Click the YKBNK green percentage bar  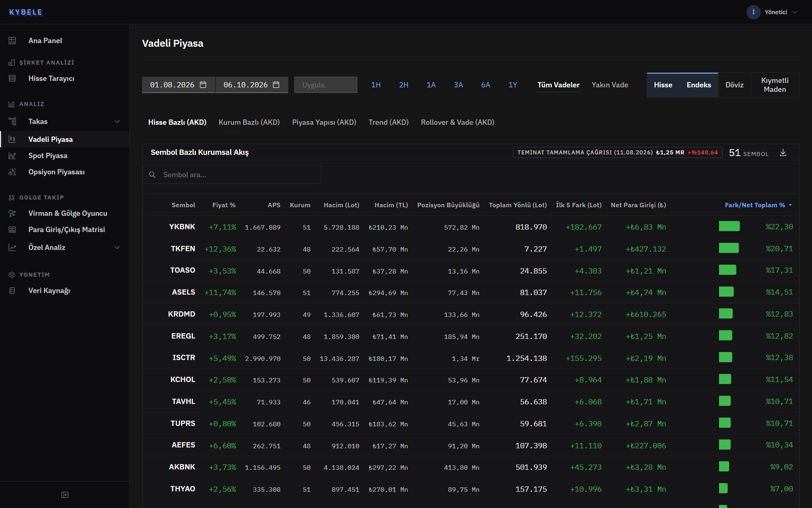point(729,226)
